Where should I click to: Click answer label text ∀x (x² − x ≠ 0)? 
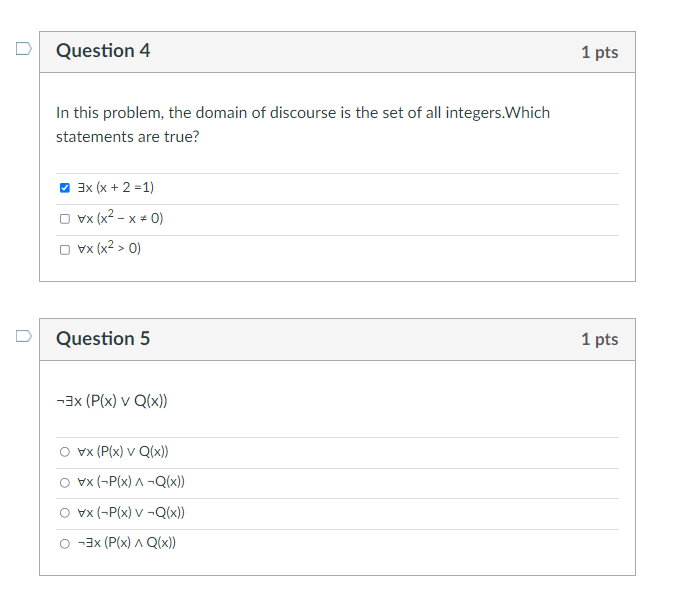pos(119,218)
